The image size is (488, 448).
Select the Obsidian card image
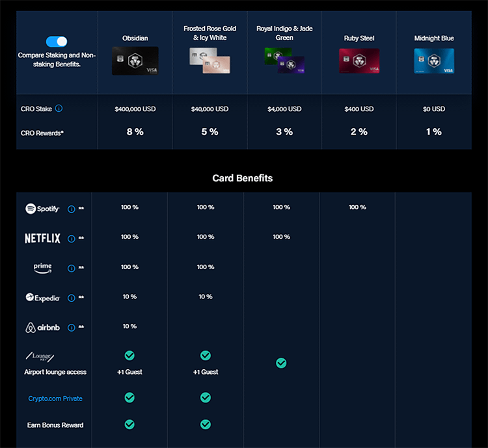tap(135, 60)
